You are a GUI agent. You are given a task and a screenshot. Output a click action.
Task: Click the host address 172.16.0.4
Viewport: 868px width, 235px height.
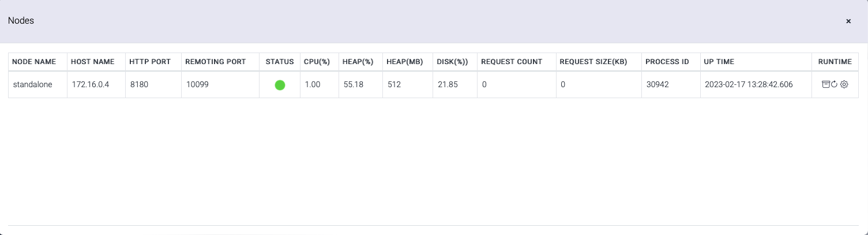coord(91,84)
